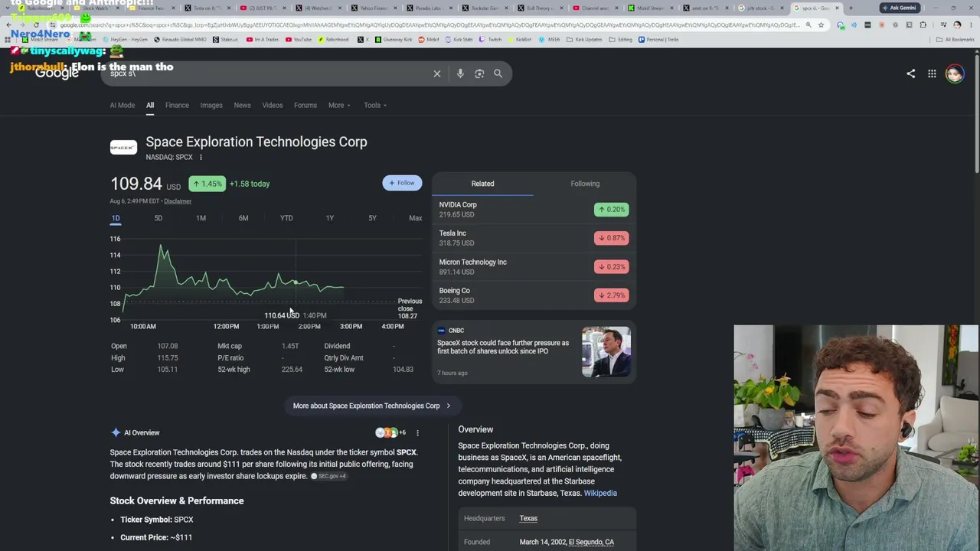Click the CNBC article thumbnail image
The height and width of the screenshot is (551, 980).
(606, 352)
